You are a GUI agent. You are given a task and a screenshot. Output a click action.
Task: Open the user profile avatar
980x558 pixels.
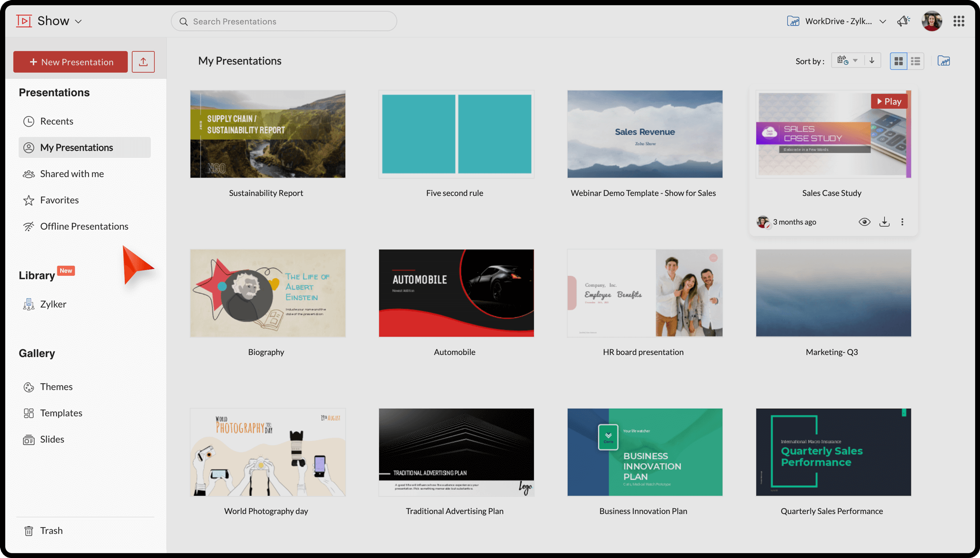[x=931, y=21]
